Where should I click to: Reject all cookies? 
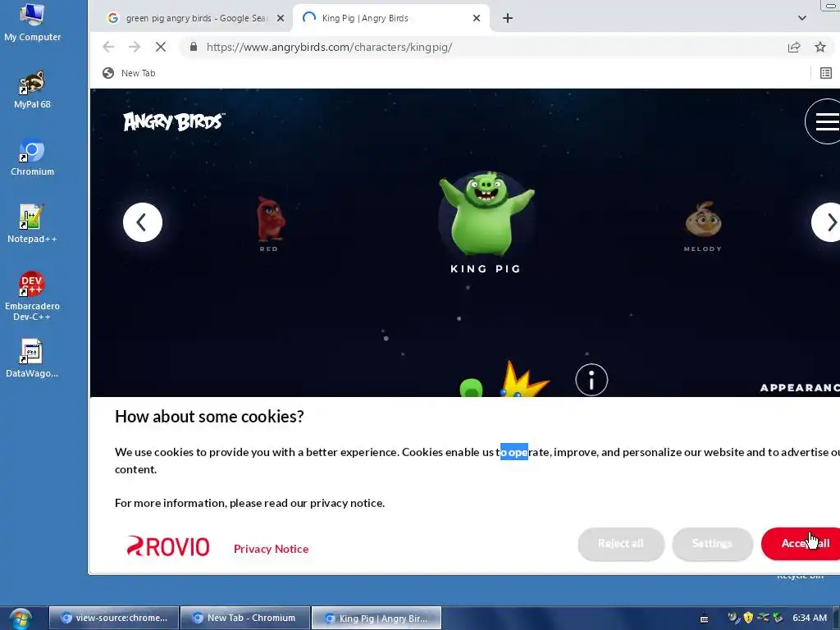[x=621, y=544]
